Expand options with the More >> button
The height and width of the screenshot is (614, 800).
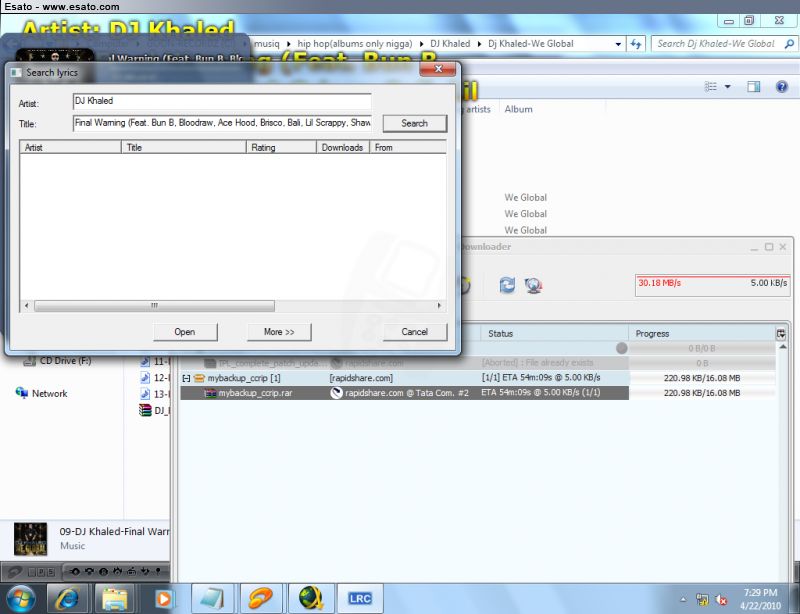[x=279, y=332]
